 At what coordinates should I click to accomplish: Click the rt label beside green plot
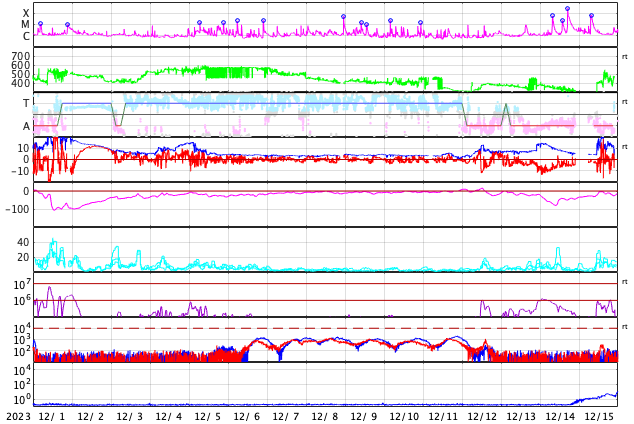625,57
